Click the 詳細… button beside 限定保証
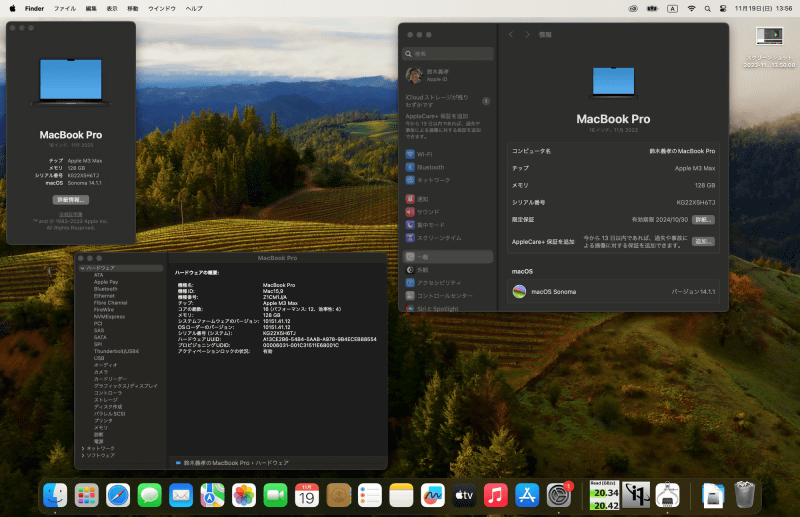Viewport: 800px width, 517px height. 703,219
